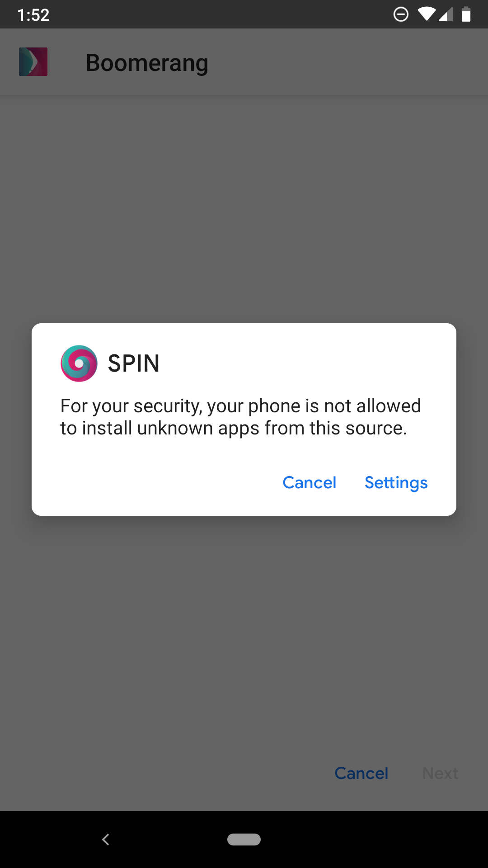Choose Cancel in the Boomerang installer footer
The image size is (488, 868).
click(361, 773)
